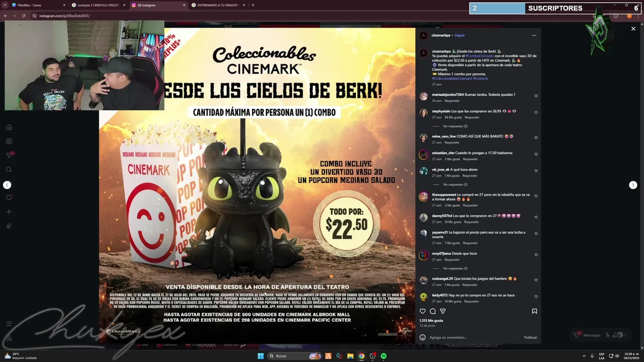This screenshot has width=644, height=362.
Task: Show hidden system tray icons
Action: pos(585,356)
